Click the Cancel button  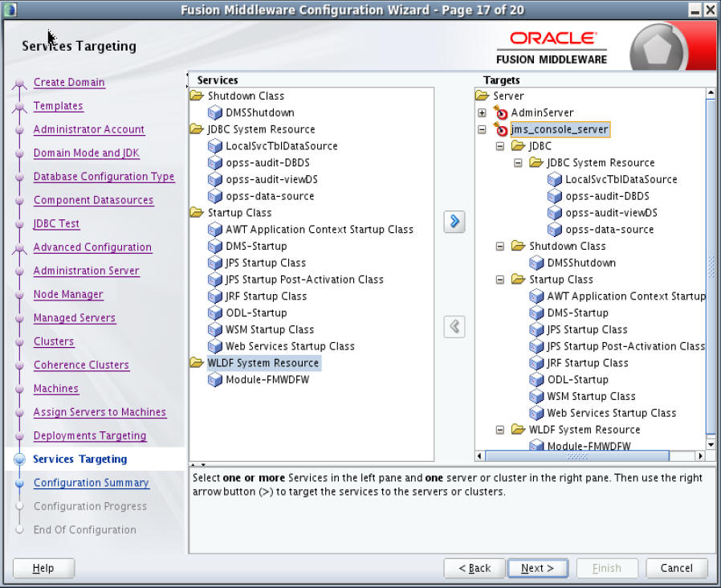pos(676,568)
